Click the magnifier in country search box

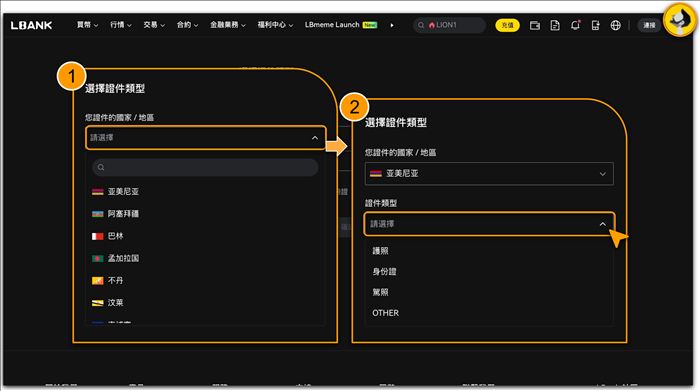(x=101, y=167)
